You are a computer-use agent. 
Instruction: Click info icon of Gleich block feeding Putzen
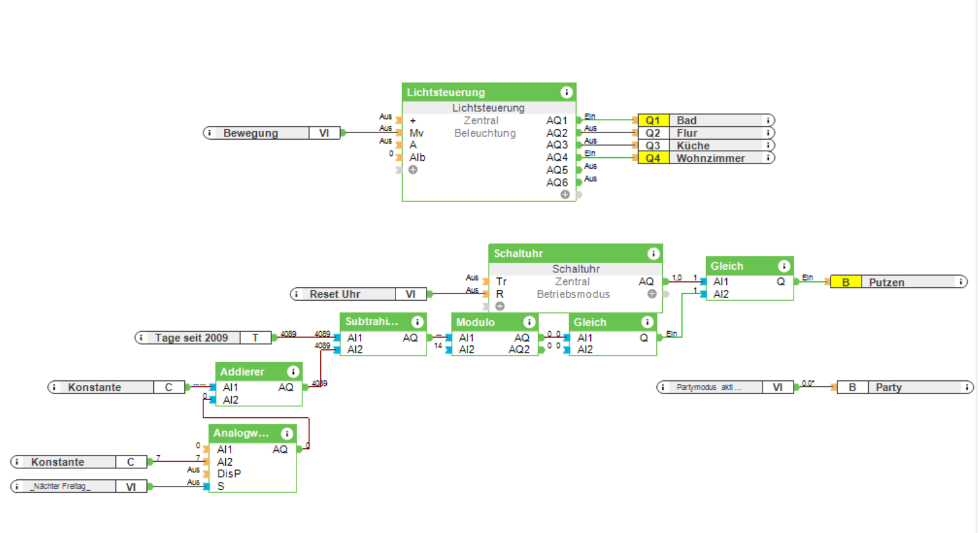click(784, 266)
